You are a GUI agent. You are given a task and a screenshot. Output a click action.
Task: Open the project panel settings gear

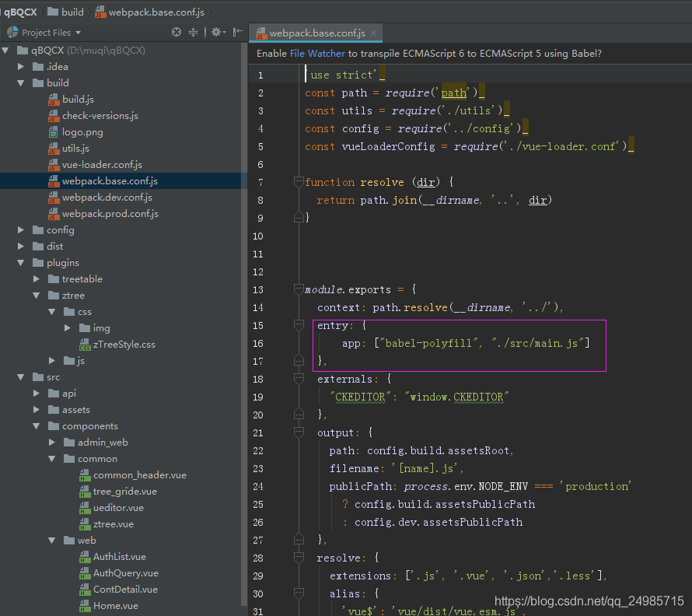tap(216, 33)
